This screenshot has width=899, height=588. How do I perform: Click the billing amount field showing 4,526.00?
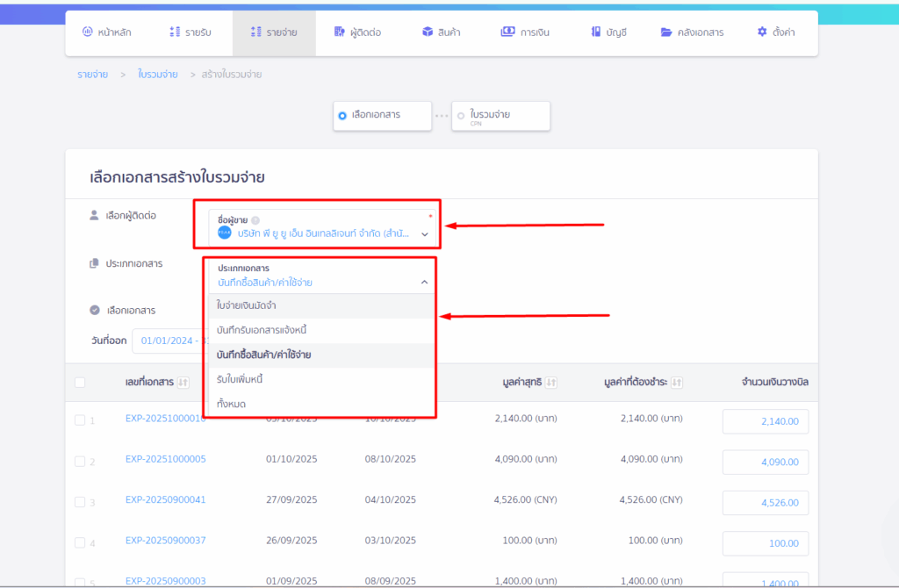(765, 503)
